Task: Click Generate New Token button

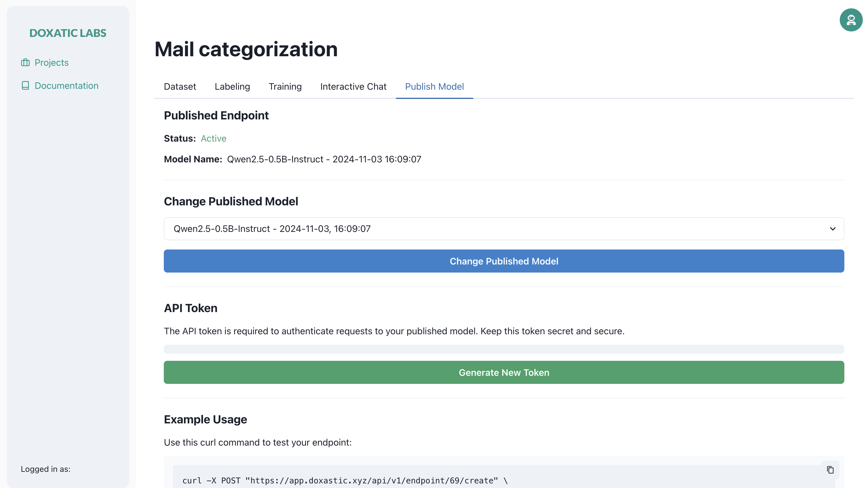Action: 504,372
